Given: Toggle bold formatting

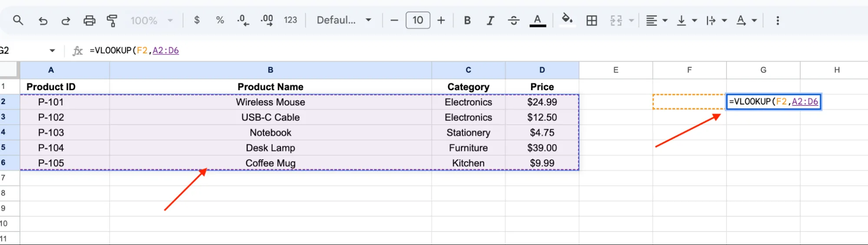Looking at the screenshot, I should click(467, 20).
